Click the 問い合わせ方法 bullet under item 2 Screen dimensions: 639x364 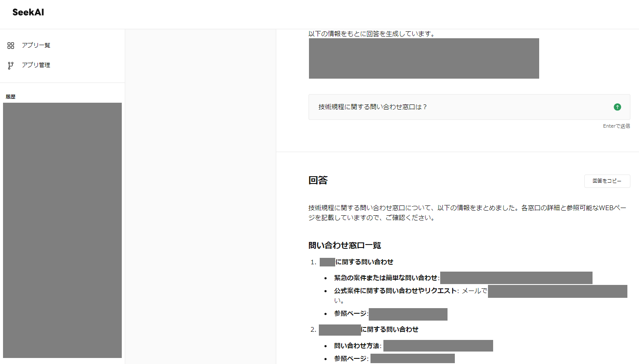360,346
